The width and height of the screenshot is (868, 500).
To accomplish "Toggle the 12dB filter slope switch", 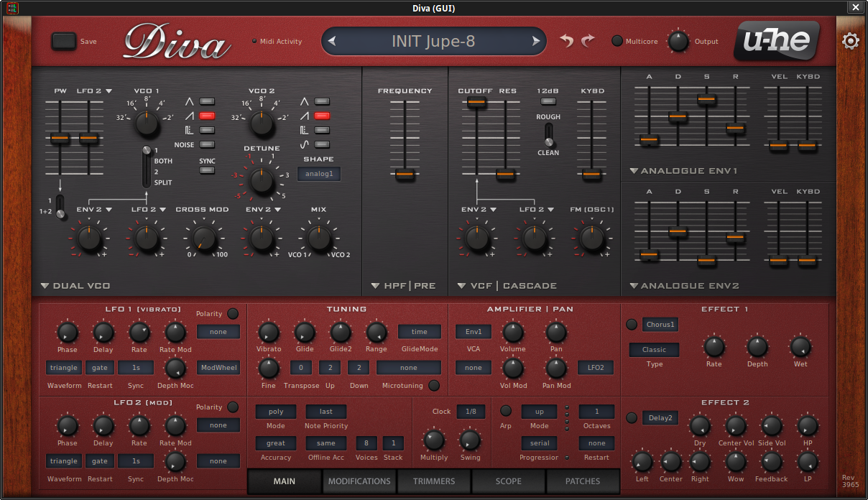I will tap(548, 103).
